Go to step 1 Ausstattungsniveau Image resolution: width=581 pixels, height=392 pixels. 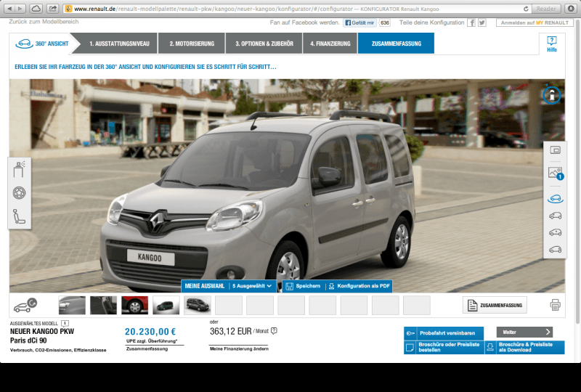click(x=119, y=44)
